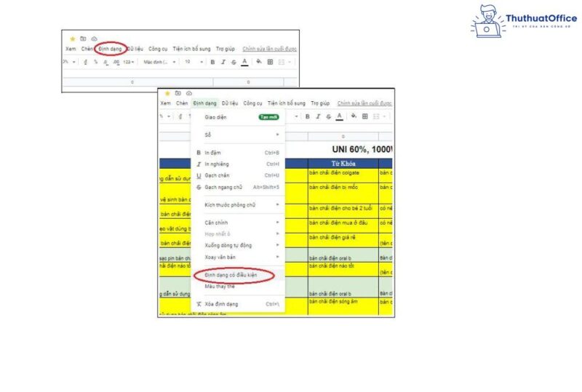The image size is (582, 392).
Task: Click the fill color bucket in the lower toolbar
Action: coord(354,116)
